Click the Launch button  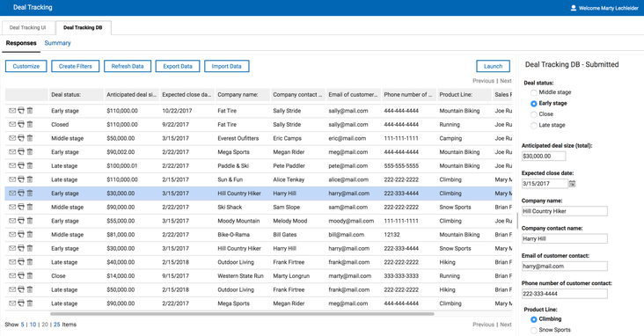[493, 66]
